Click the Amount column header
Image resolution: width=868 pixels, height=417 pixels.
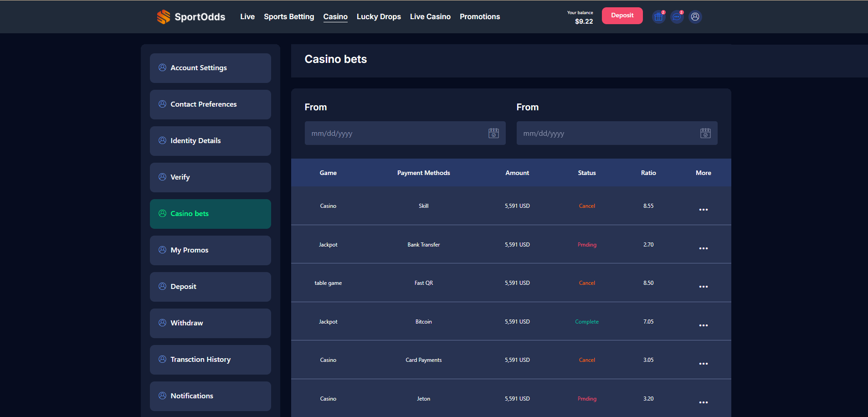tap(517, 173)
